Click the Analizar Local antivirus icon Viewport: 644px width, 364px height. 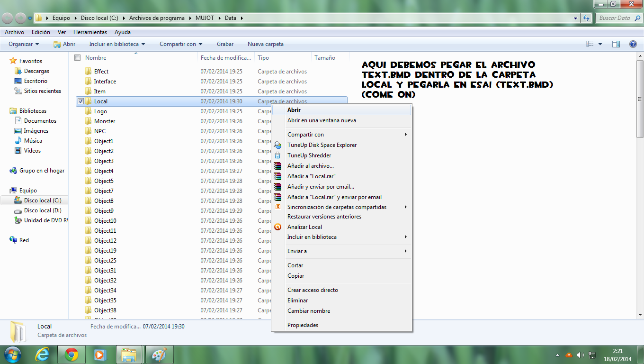tap(278, 227)
